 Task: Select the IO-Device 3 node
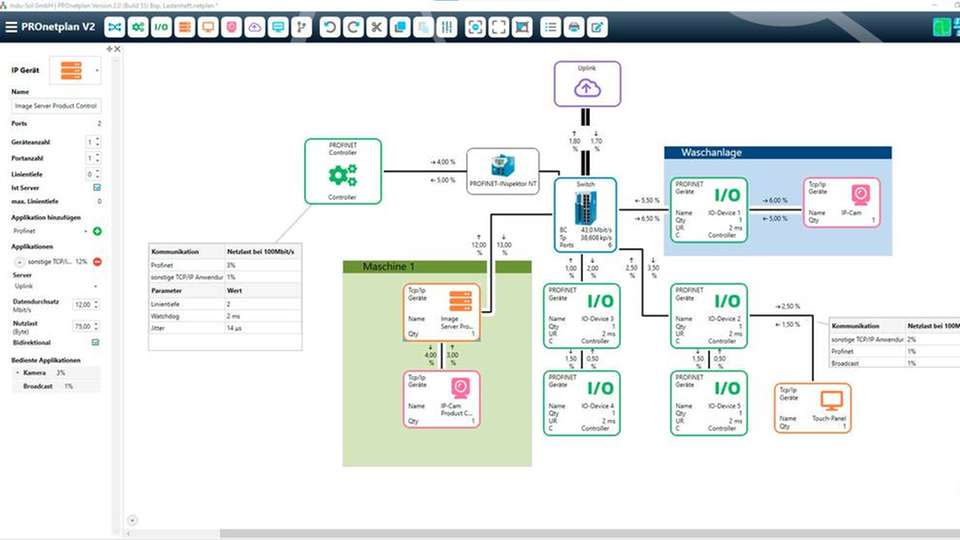coord(582,316)
